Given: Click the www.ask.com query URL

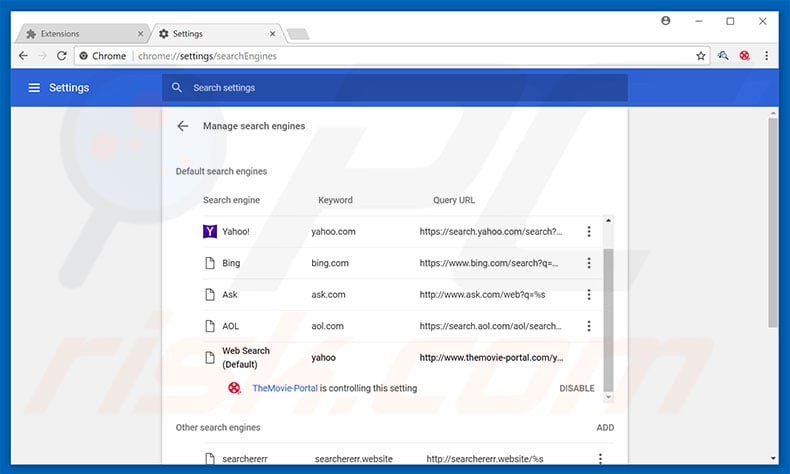Looking at the screenshot, I should click(x=482, y=295).
